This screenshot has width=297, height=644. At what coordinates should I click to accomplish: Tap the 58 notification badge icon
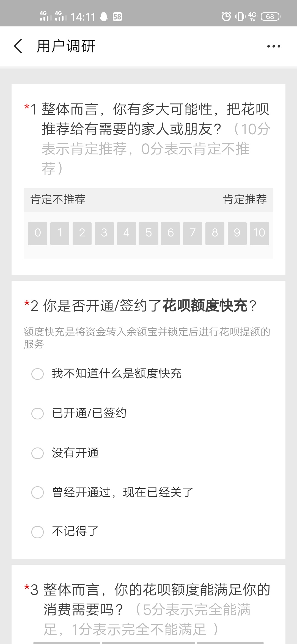point(117,17)
